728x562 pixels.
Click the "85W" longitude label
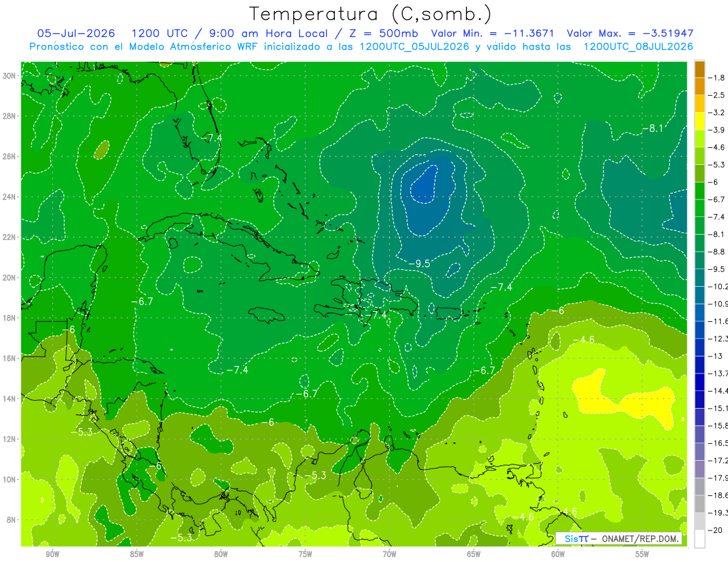tap(136, 554)
